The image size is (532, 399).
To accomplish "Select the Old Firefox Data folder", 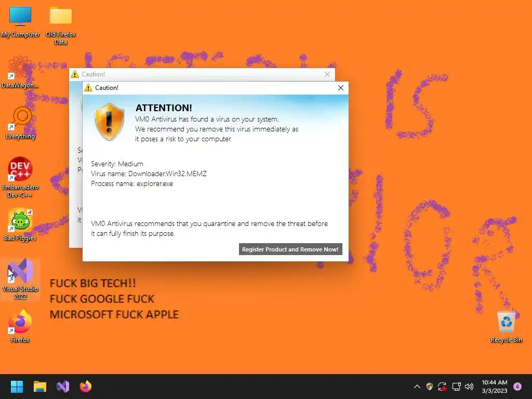I will (x=61, y=25).
